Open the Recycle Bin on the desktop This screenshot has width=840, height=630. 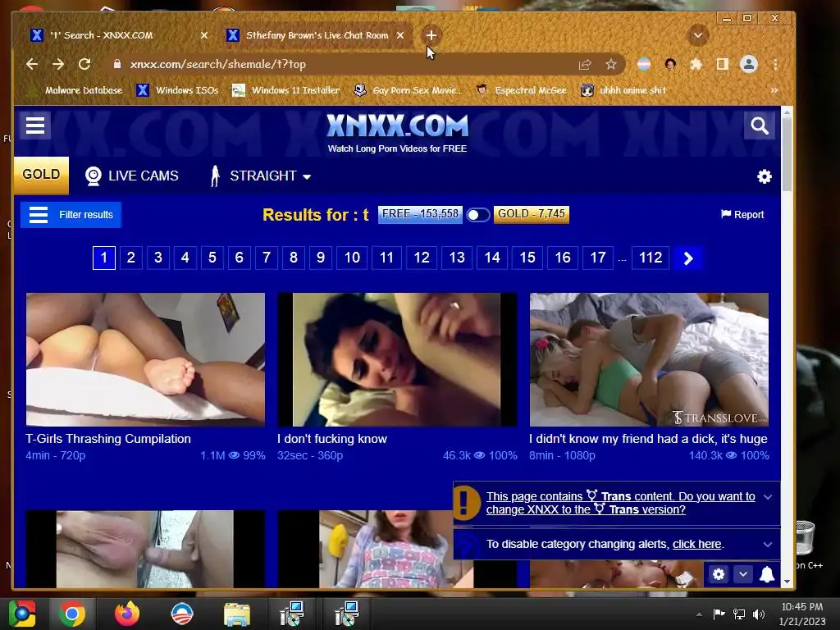point(805,537)
